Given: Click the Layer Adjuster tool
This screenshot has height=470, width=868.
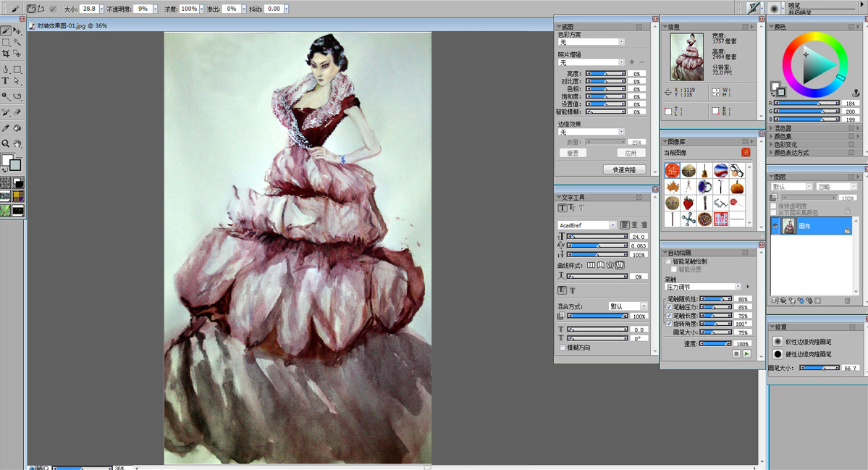Looking at the screenshot, I should [x=17, y=31].
